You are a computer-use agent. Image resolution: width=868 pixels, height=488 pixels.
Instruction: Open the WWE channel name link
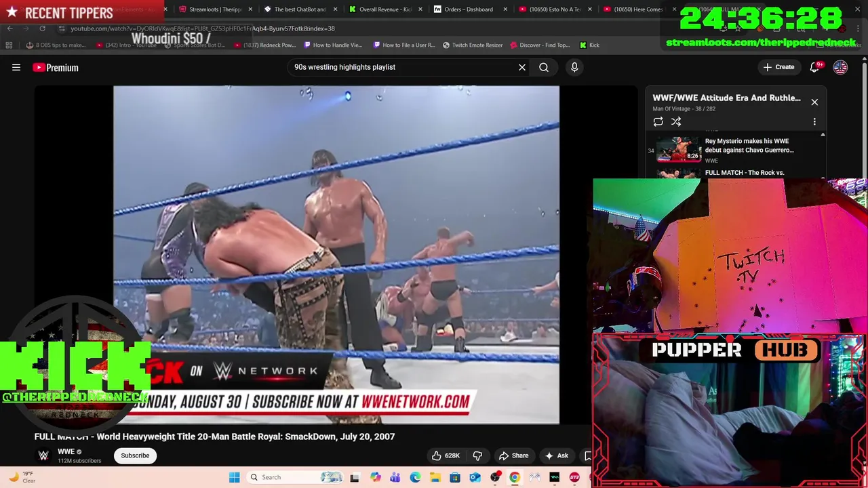coord(66,451)
